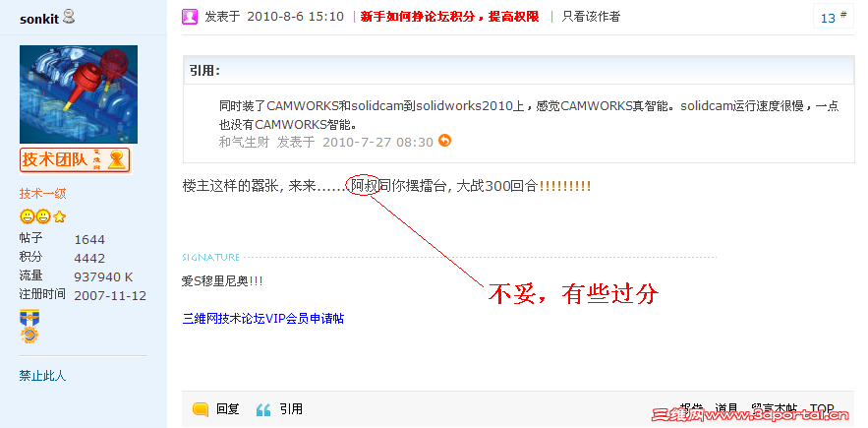Click 引用 to quote this post
The image size is (868, 428).
coord(291,409)
